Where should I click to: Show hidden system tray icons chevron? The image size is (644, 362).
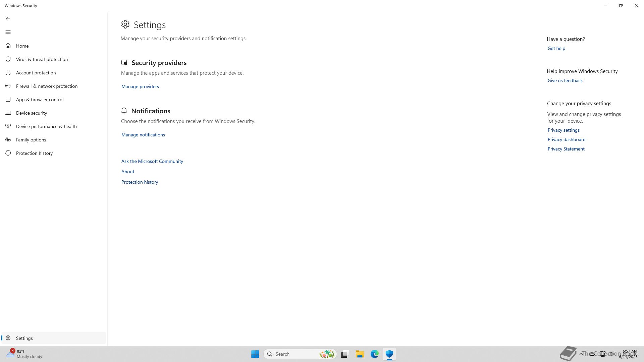tap(581, 354)
